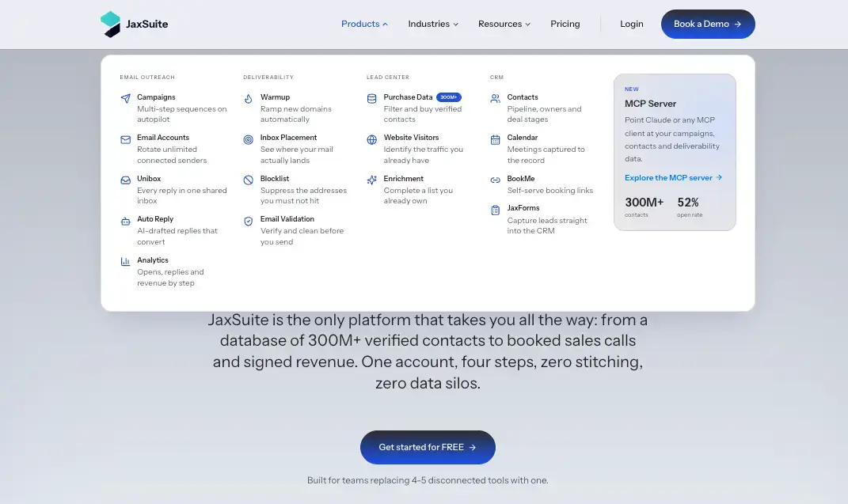Select the Auto Reply menu entry

[174, 230]
